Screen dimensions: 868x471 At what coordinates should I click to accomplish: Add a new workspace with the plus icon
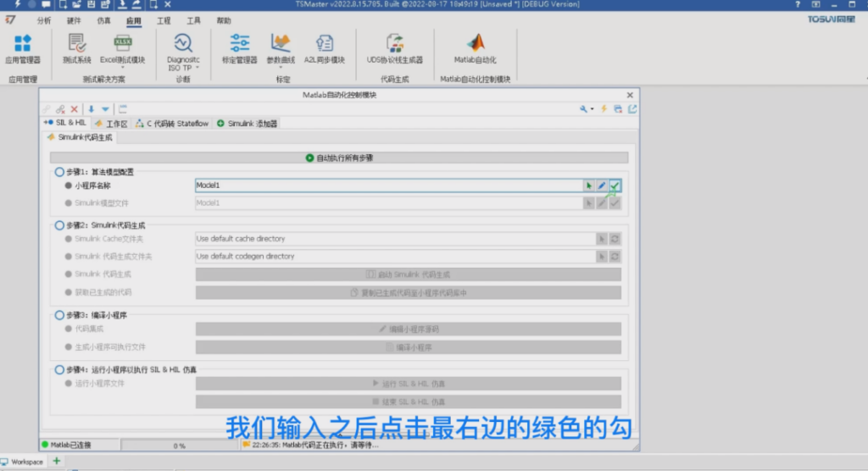[57, 461]
